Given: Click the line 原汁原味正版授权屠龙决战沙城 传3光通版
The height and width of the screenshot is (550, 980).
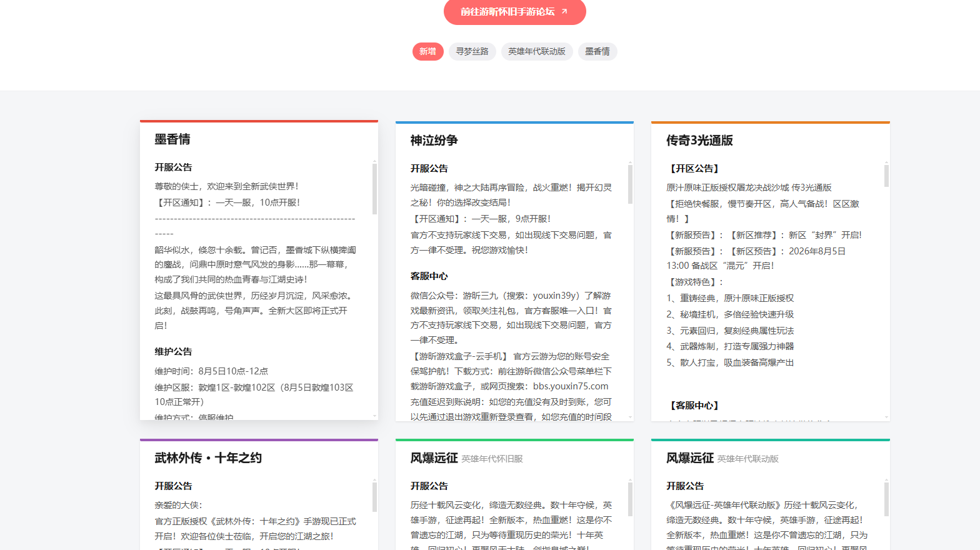Looking at the screenshot, I should pyautogui.click(x=749, y=187).
